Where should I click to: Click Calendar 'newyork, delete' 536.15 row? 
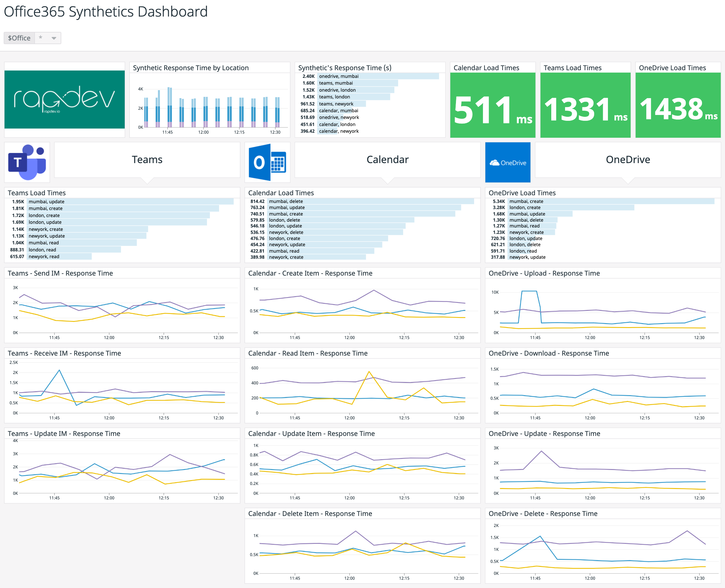click(x=362, y=232)
